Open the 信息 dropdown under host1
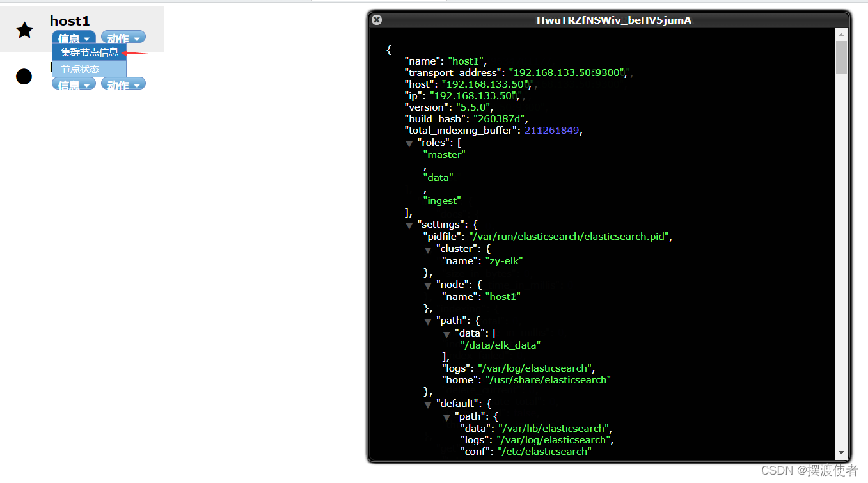Screen dimensions: 868x483 [x=74, y=38]
